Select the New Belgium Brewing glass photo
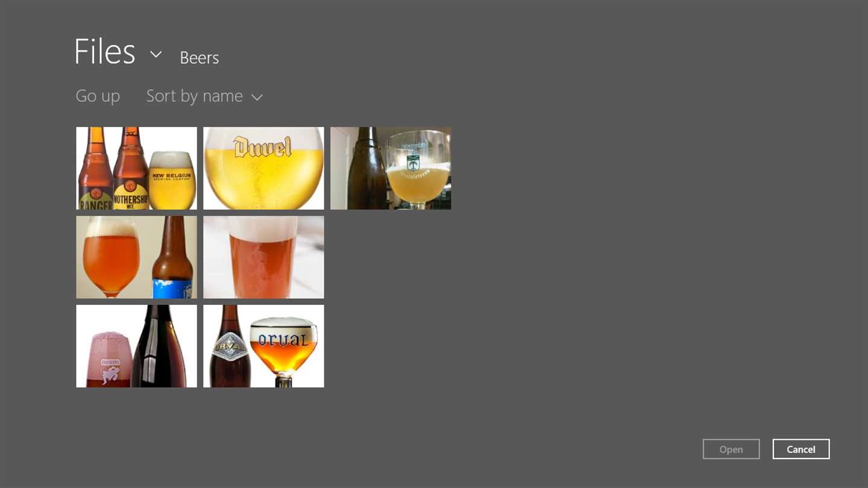Screen dimensions: 868x488 coord(136,168)
